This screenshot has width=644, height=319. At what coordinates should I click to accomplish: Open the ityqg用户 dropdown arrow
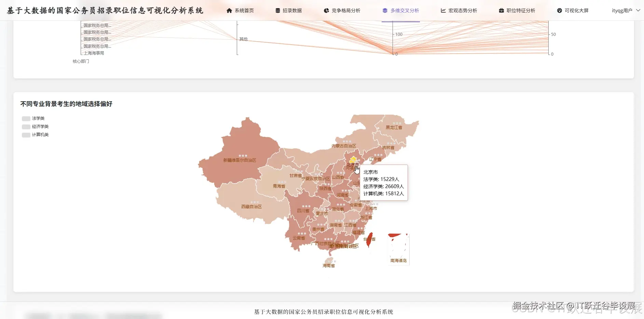coord(638,11)
